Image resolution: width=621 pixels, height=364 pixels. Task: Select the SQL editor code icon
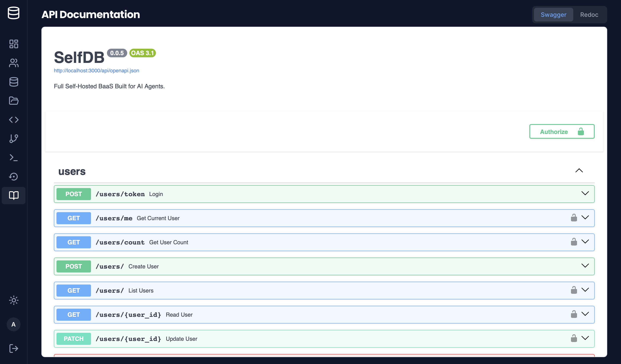click(x=14, y=120)
